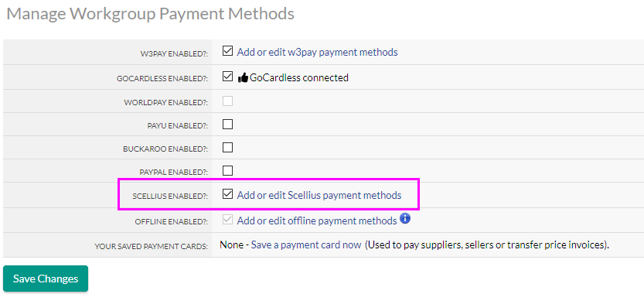Click the greyed-out Worldpay enabled checkbox

[227, 101]
